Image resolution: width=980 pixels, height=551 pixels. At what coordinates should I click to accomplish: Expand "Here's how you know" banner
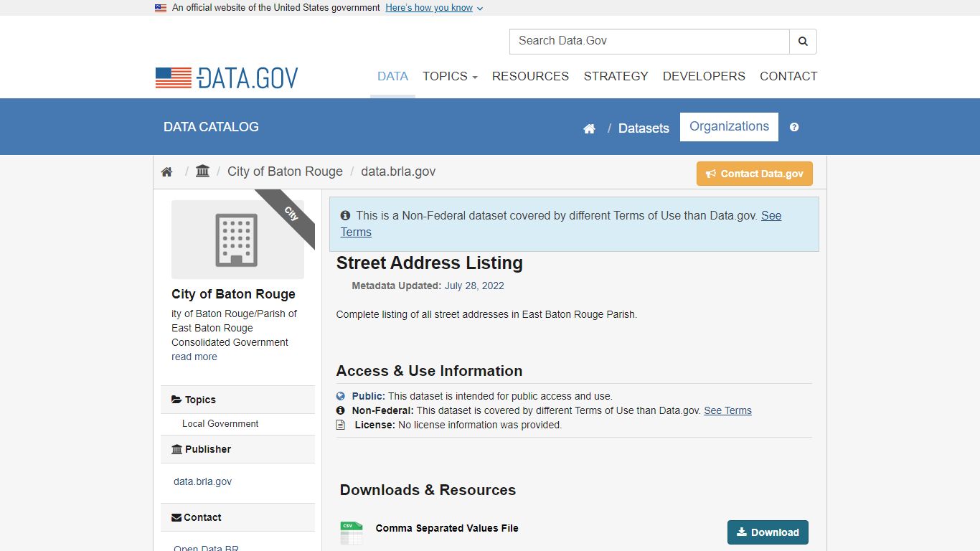434,8
